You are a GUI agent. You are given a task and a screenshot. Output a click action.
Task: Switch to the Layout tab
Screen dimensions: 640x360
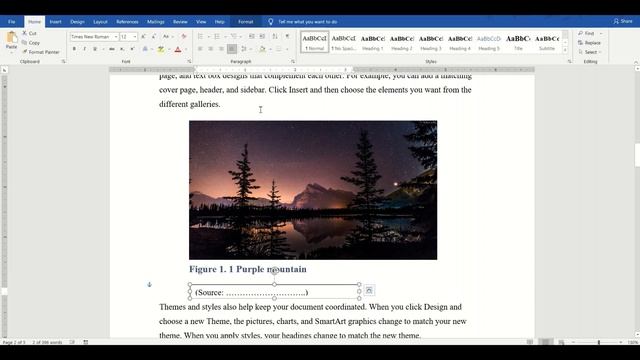click(x=100, y=22)
